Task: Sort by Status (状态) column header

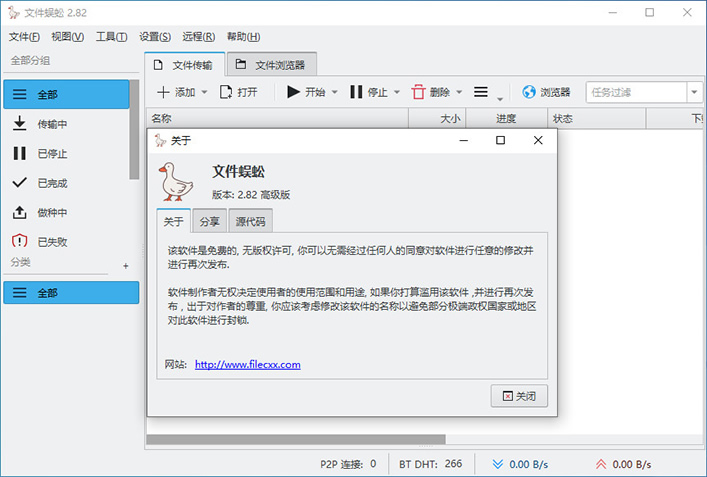Action: 597,119
